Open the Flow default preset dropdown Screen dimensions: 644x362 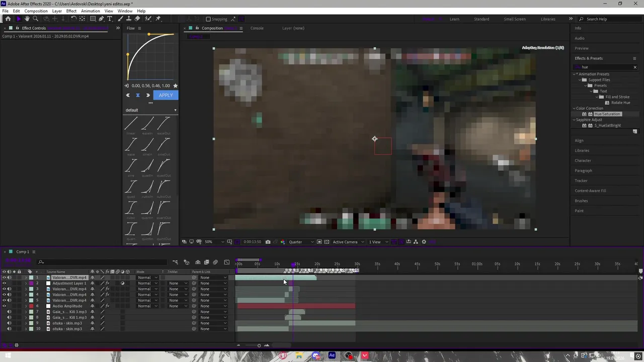[x=150, y=110]
